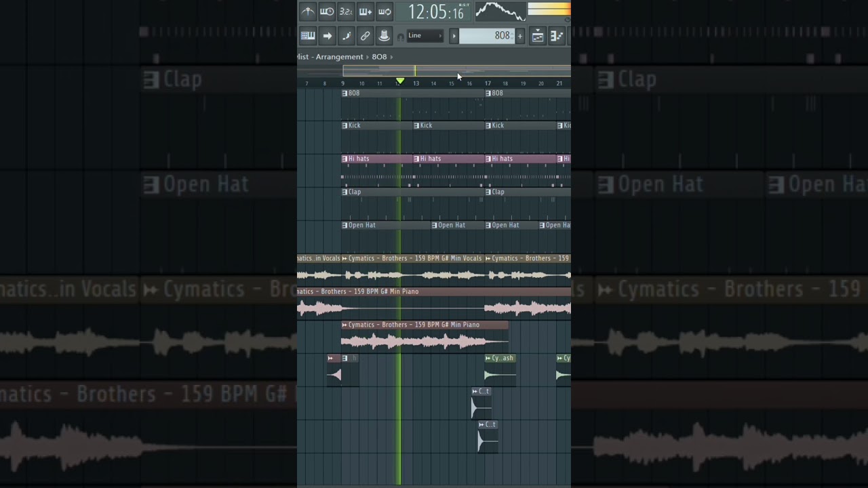Expand arrow after 808 breadcrumb
The image size is (868, 488).
[x=391, y=57]
